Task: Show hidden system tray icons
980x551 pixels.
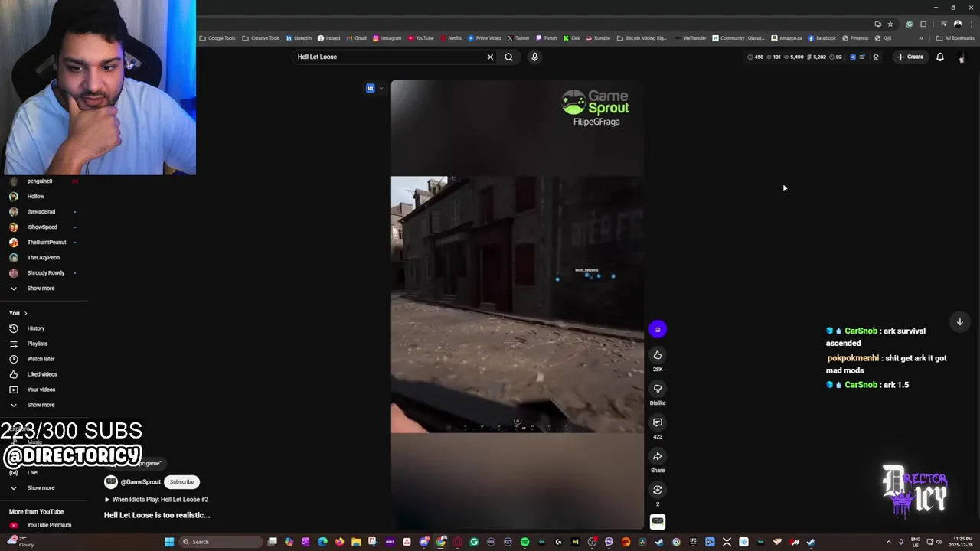Action: [x=889, y=542]
